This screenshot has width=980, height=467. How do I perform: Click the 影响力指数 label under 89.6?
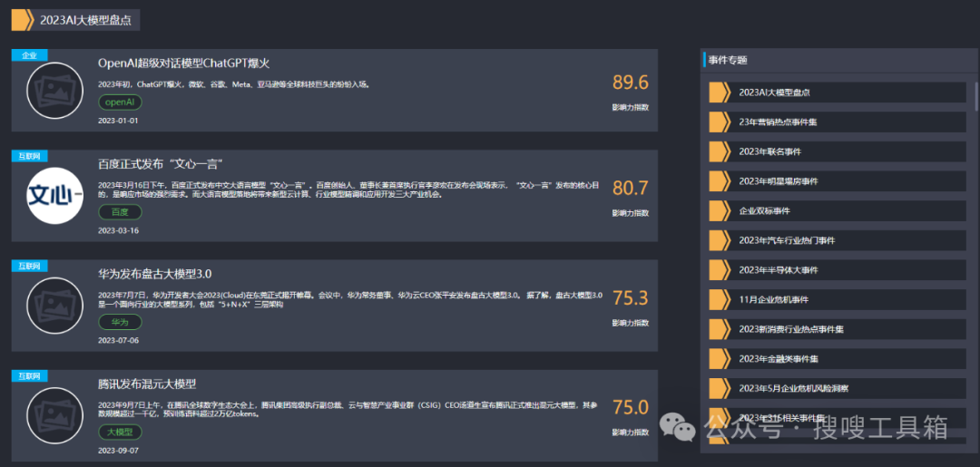pos(630,107)
